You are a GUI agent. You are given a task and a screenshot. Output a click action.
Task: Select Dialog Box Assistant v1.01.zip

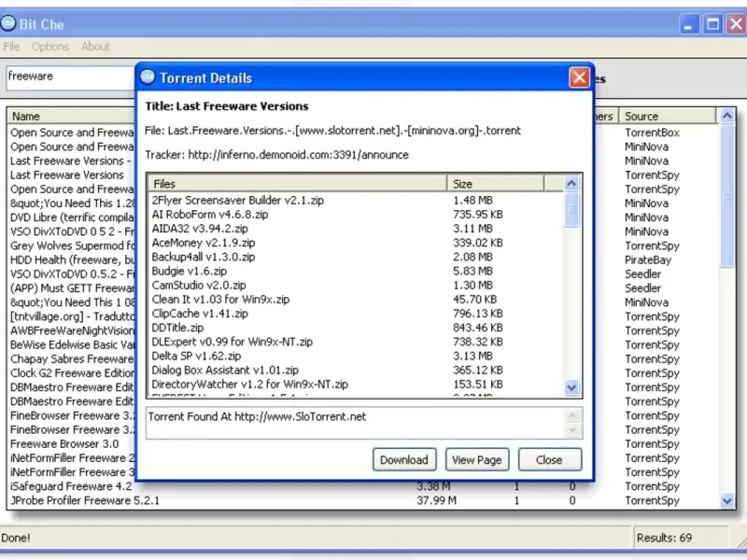[x=225, y=371]
